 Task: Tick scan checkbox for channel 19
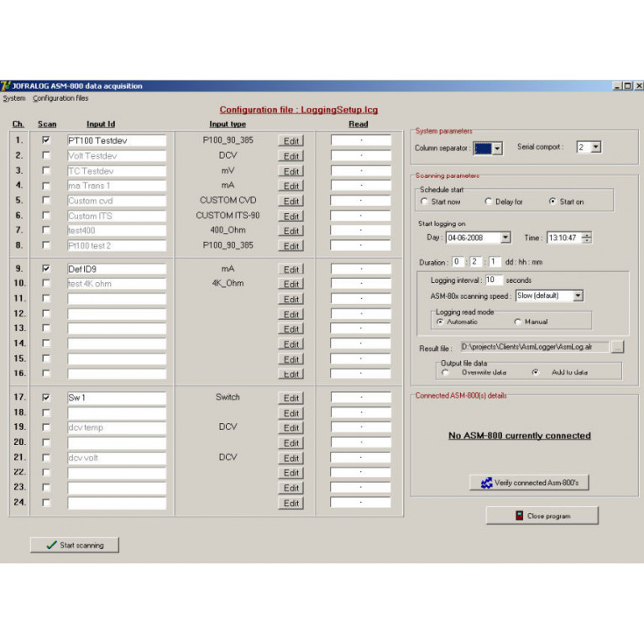point(46,427)
